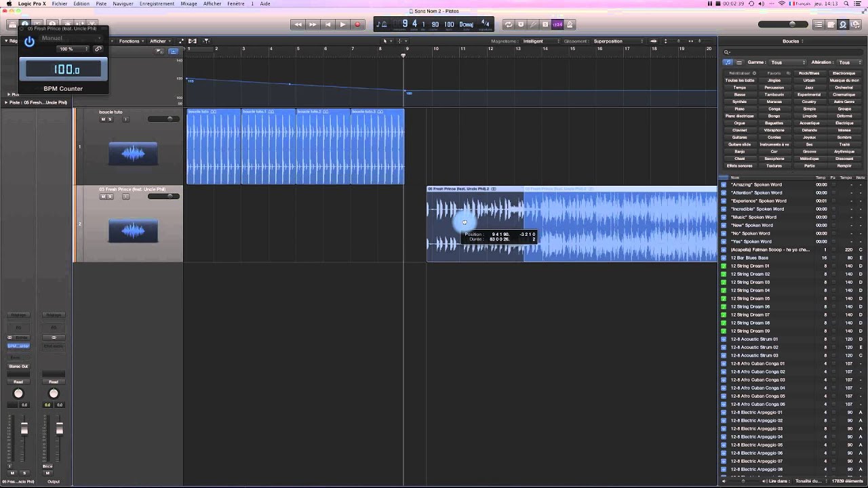Solo the boucle tuto track
The height and width of the screenshot is (488, 868).
pyautogui.click(x=109, y=119)
